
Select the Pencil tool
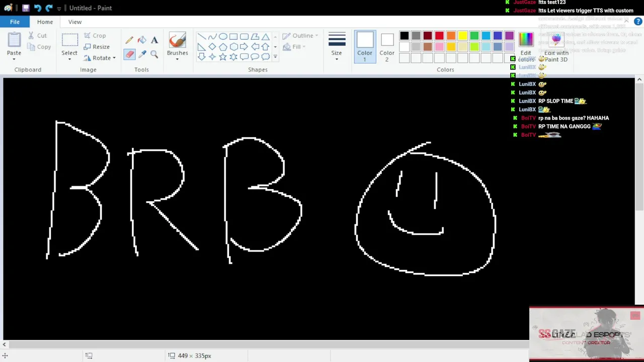coord(130,40)
